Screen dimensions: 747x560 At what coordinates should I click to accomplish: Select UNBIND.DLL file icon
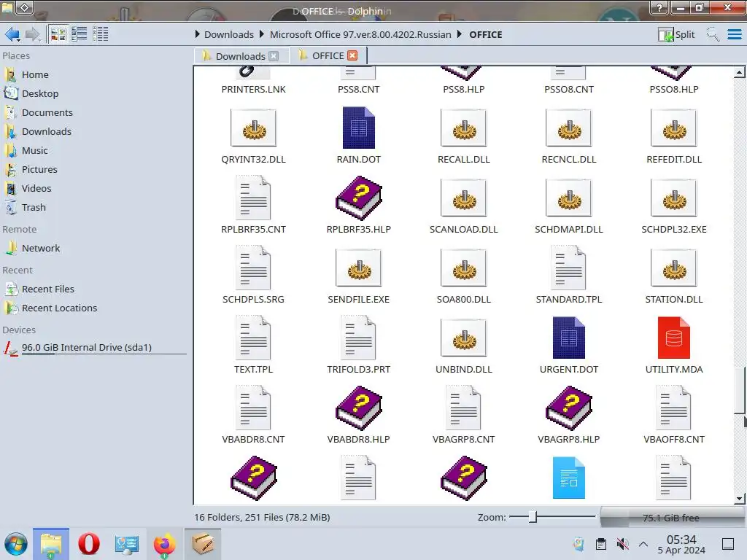point(464,338)
